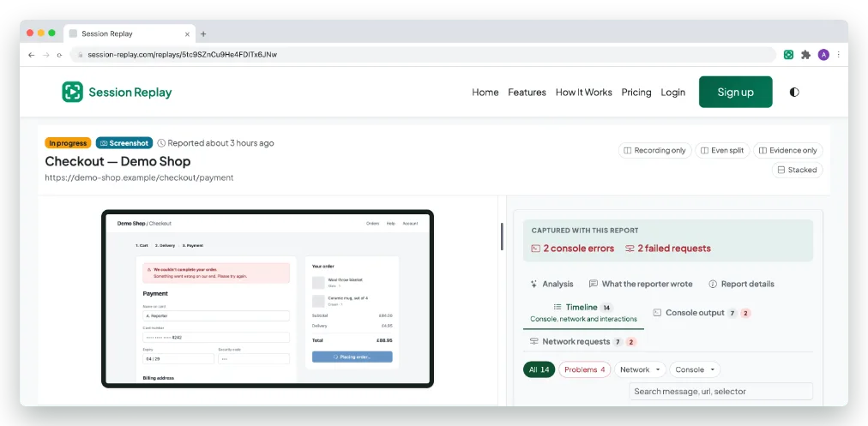Click the Report details info icon
Image resolution: width=868 pixels, height=426 pixels.
pyautogui.click(x=713, y=284)
